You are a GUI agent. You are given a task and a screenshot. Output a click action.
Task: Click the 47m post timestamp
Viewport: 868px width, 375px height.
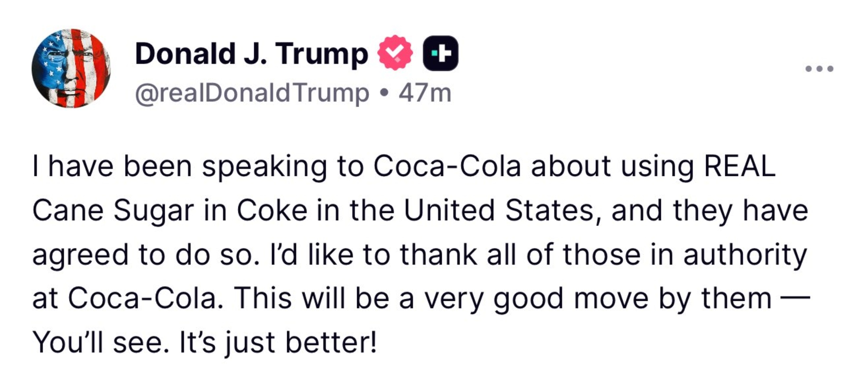tap(425, 93)
